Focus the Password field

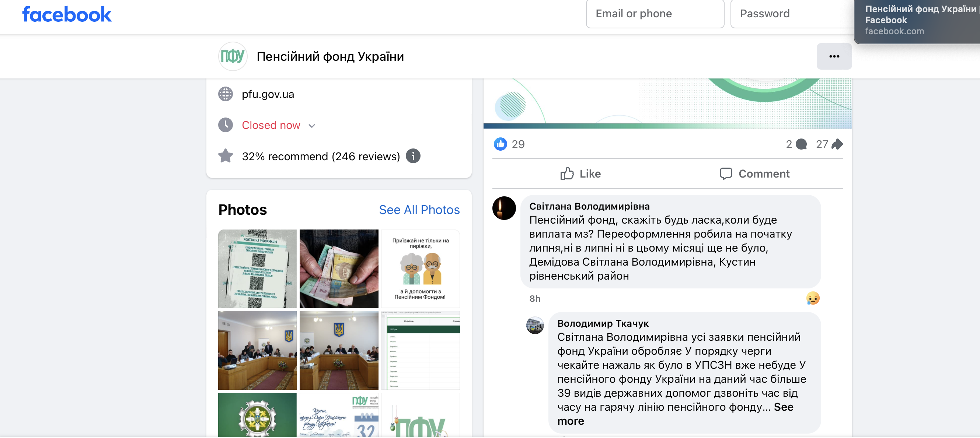(792, 14)
